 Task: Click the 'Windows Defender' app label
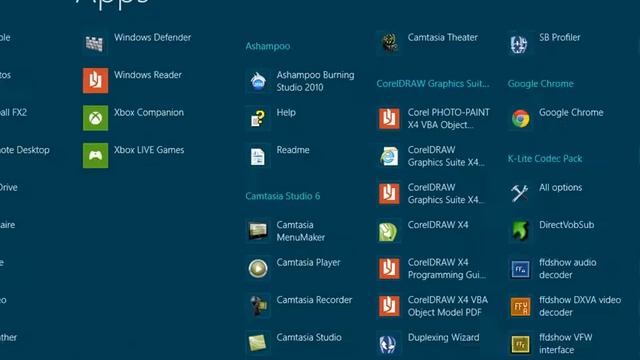152,38
